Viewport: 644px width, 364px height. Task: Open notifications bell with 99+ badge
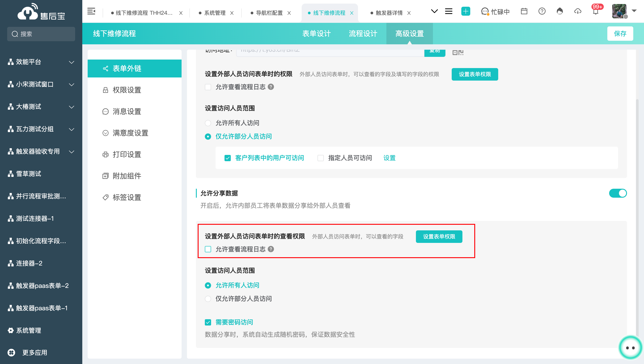pyautogui.click(x=596, y=11)
